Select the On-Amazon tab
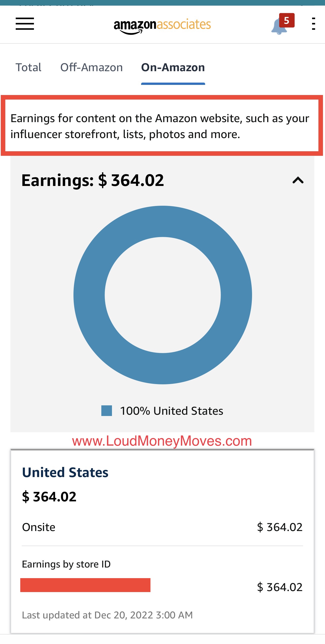Screen dimensions: 325x644 tap(173, 67)
